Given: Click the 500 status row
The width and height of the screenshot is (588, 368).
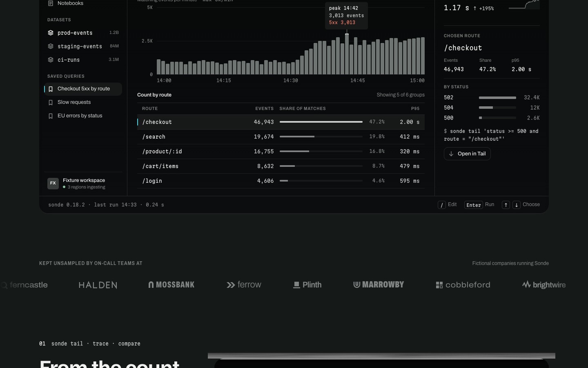Looking at the screenshot, I should pyautogui.click(x=492, y=118).
